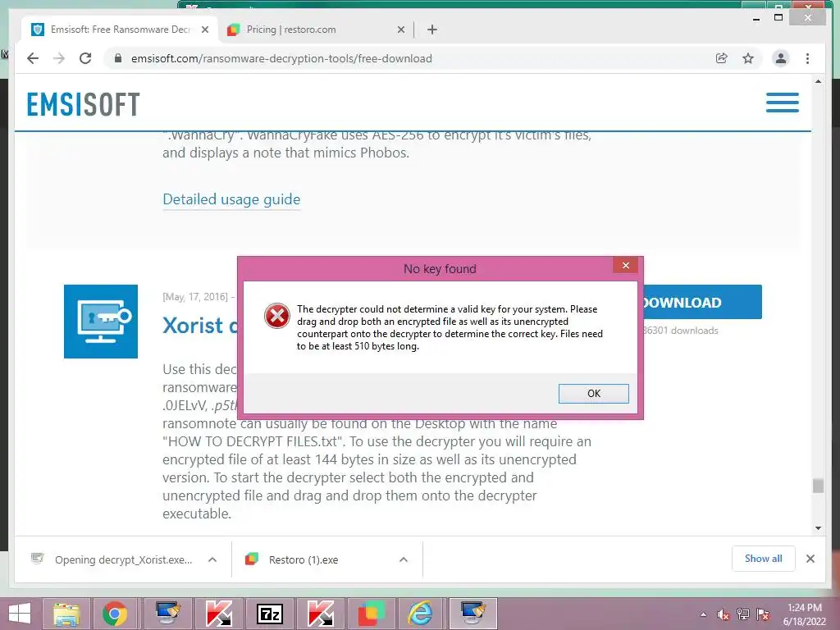Click the muted volume tray icon
840x630 pixels.
coord(724,614)
